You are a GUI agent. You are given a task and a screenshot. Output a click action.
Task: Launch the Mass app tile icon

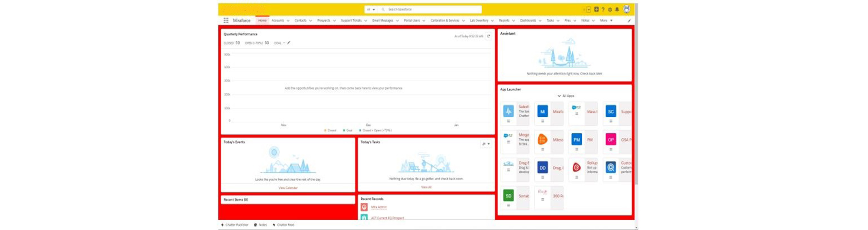577,108
